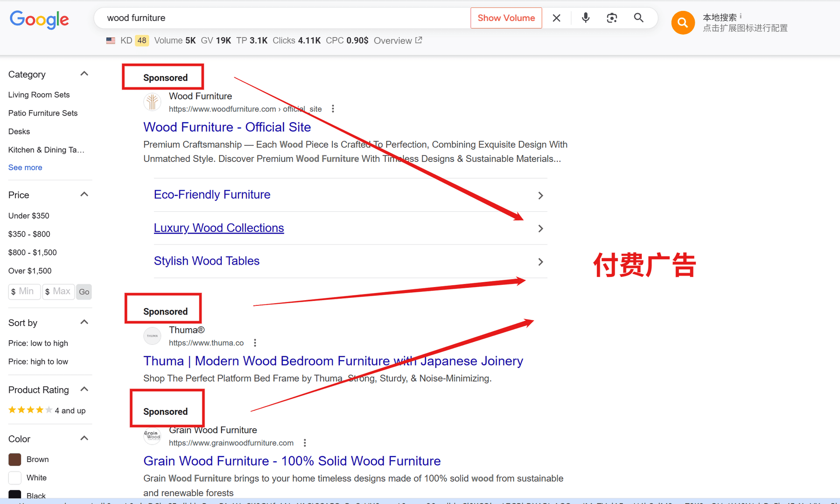
Task: Open Google Lens image search icon
Action: click(612, 18)
